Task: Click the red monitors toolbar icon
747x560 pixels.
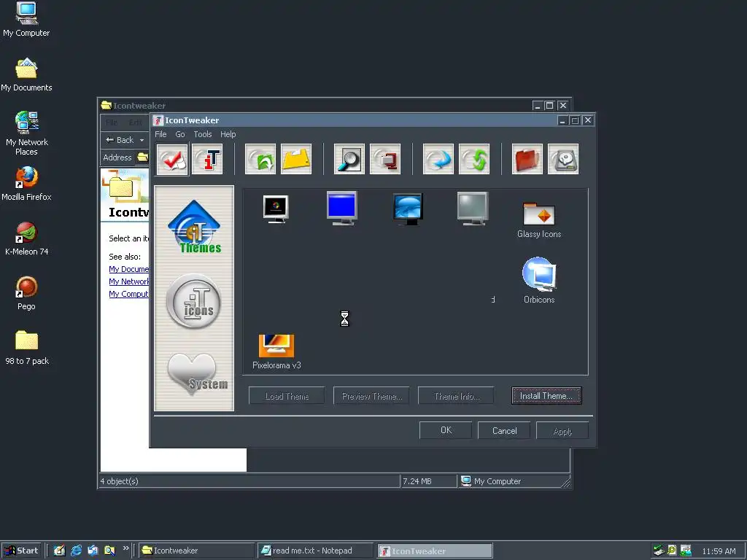Action: click(x=385, y=159)
